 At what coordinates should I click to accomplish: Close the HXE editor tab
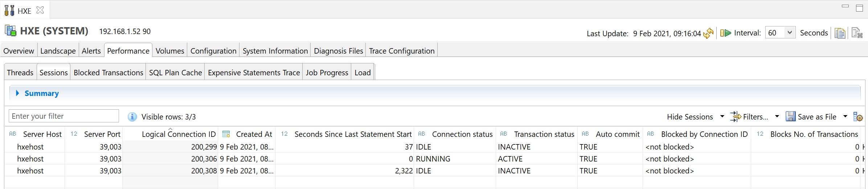pyautogui.click(x=40, y=10)
